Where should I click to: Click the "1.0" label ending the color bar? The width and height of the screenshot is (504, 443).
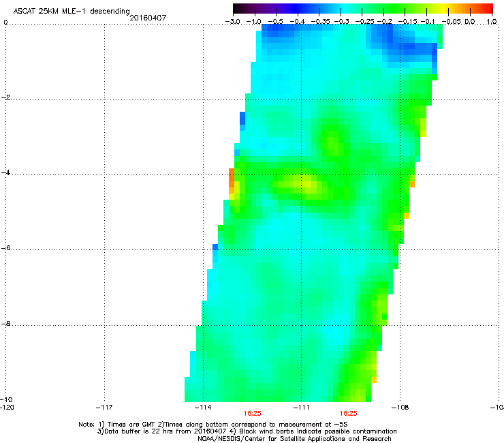[492, 22]
